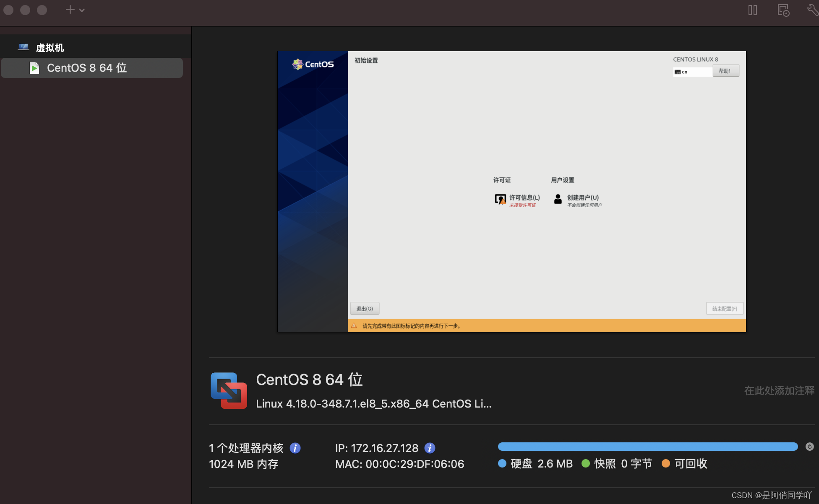The image size is (819, 504).
Task: Click the blue disk usage bar
Action: 647,447
